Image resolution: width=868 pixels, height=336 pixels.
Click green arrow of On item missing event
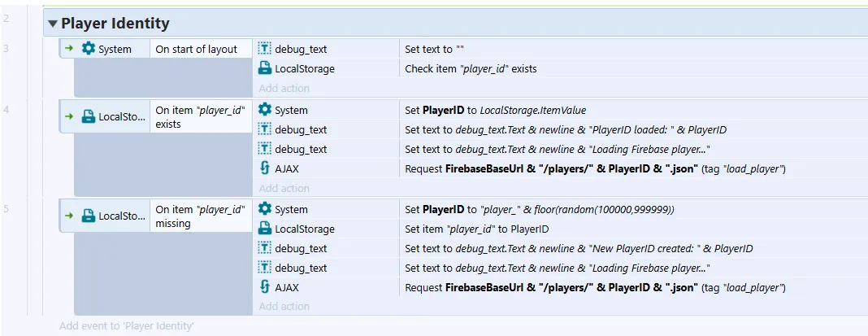(68, 216)
